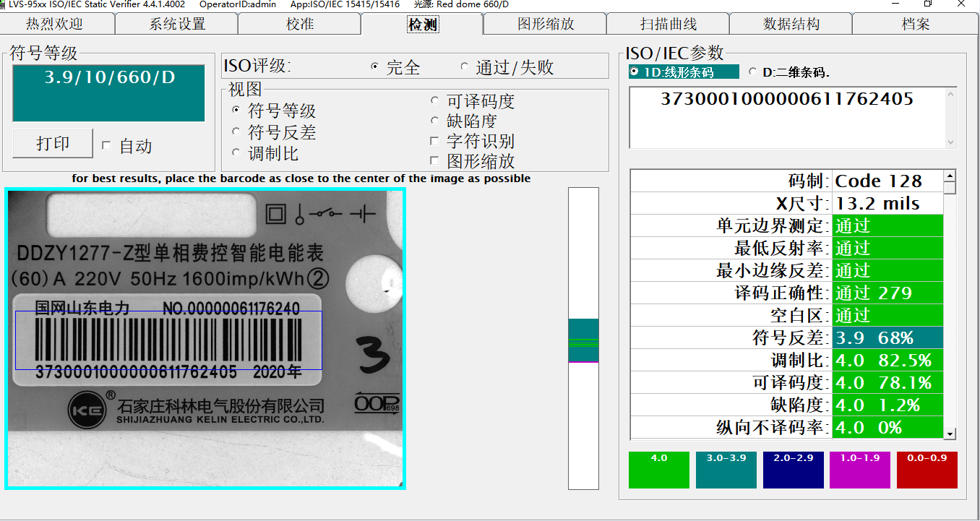Select the 调制比 view option
This screenshot has width=980, height=521.
point(236,152)
